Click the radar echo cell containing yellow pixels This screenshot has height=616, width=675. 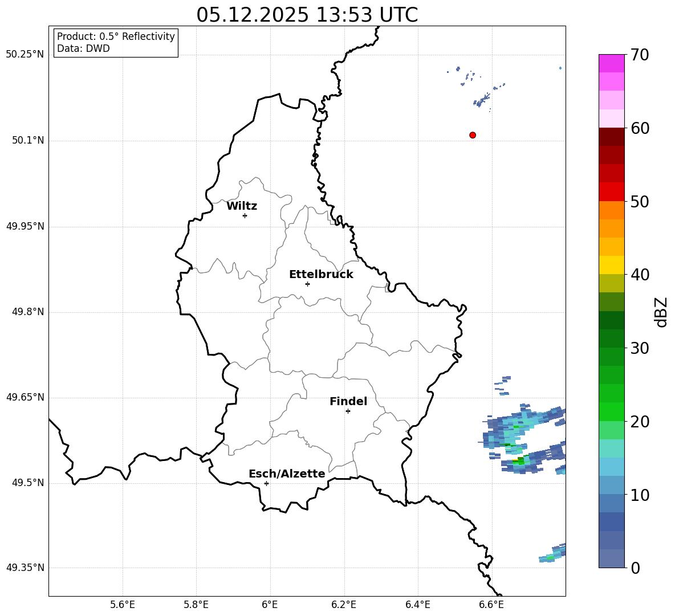tap(520, 461)
